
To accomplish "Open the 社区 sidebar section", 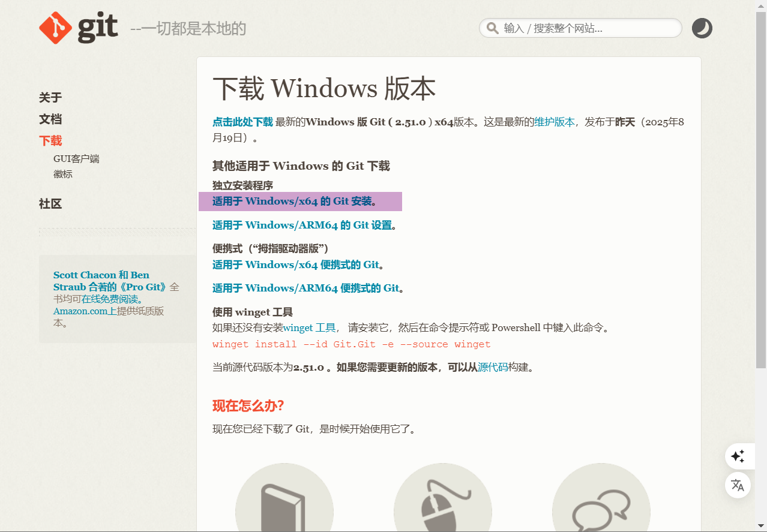I will (50, 204).
